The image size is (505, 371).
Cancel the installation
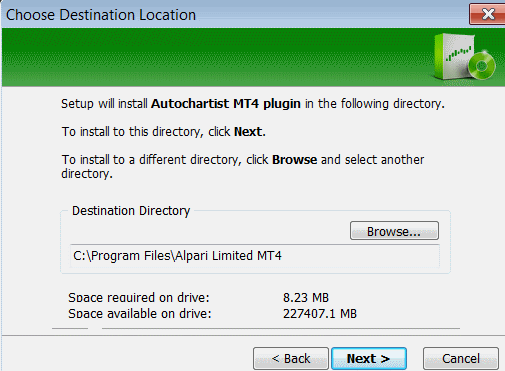[x=461, y=359]
